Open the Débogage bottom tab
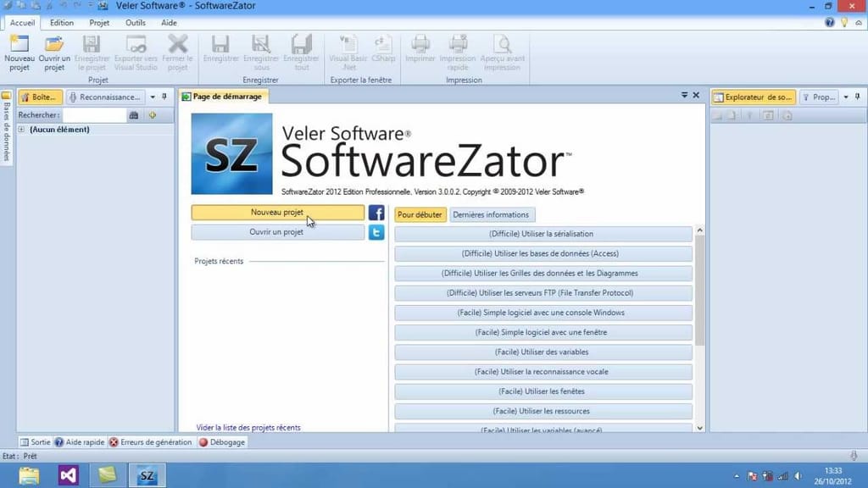Screen dimensions: 868x488 click(222, 442)
